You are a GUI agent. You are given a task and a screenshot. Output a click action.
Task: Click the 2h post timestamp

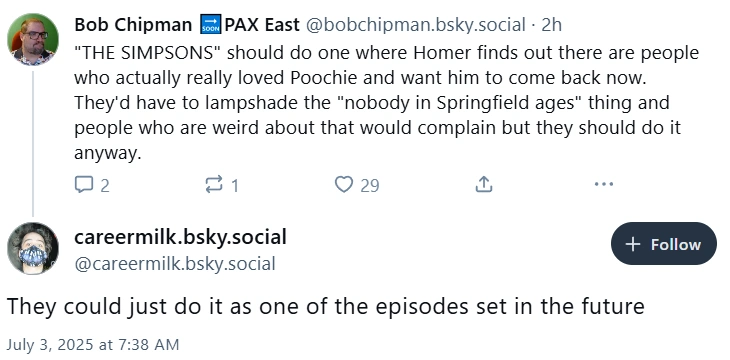(551, 25)
